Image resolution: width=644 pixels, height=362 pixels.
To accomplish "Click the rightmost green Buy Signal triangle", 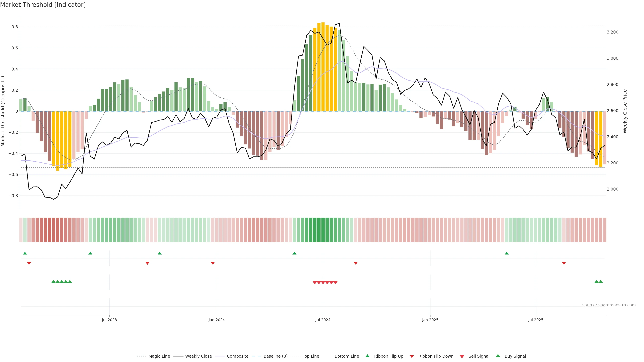I will coord(601,282).
